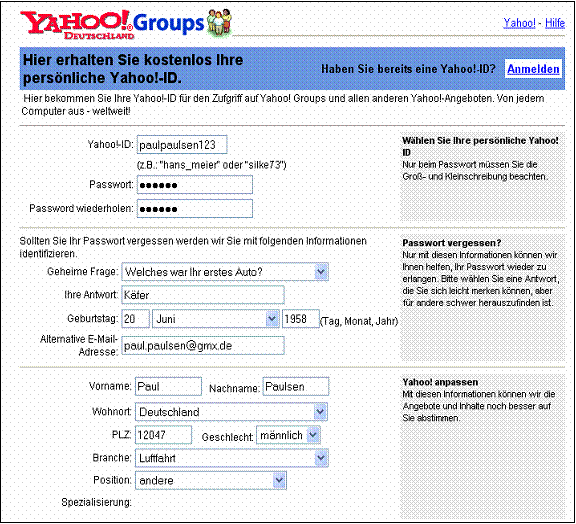
Task: Click the Nachname field containing Paulsen
Action: point(296,386)
